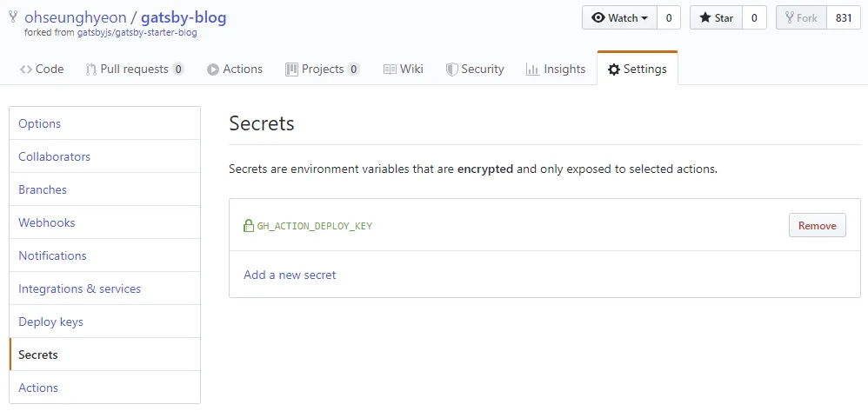Click the Actions tab play icon

click(213, 70)
